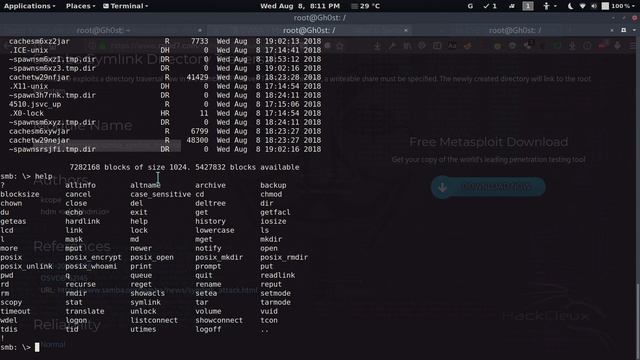The height and width of the screenshot is (360, 640).
Task: Switch to the rightmost root@Gh0st: / tab
Action: point(515,30)
